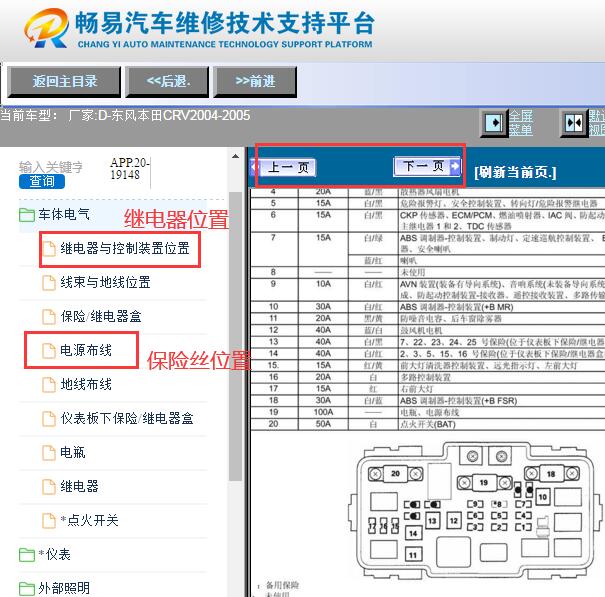
Task: Open 仪表板下保险/继电器盒 document
Action: point(127,418)
